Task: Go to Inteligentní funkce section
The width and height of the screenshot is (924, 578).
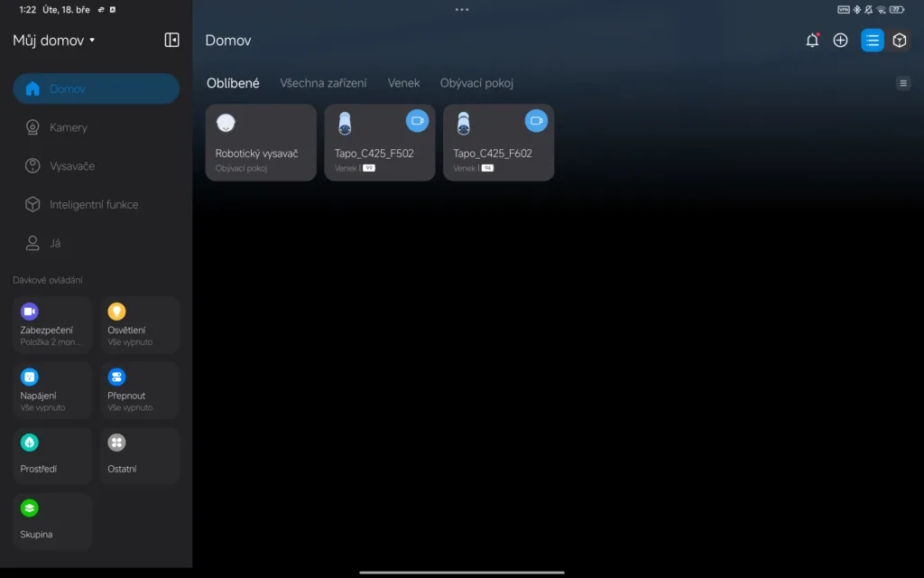Action: click(x=94, y=205)
